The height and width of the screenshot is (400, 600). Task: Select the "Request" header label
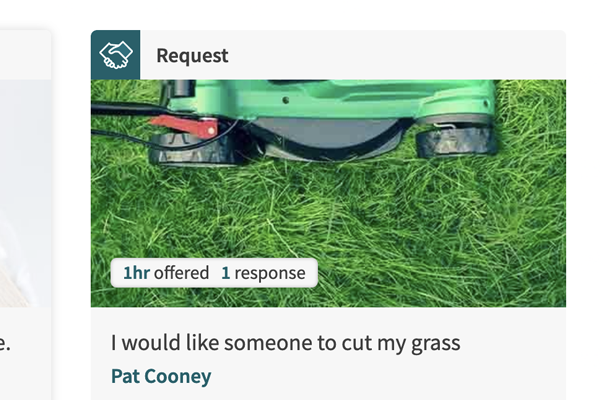pos(192,56)
